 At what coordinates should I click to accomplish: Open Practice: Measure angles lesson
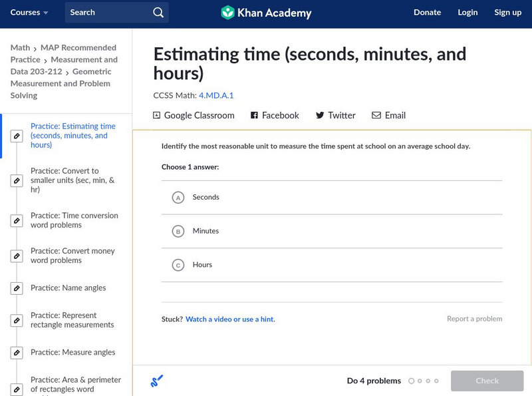pos(72,352)
